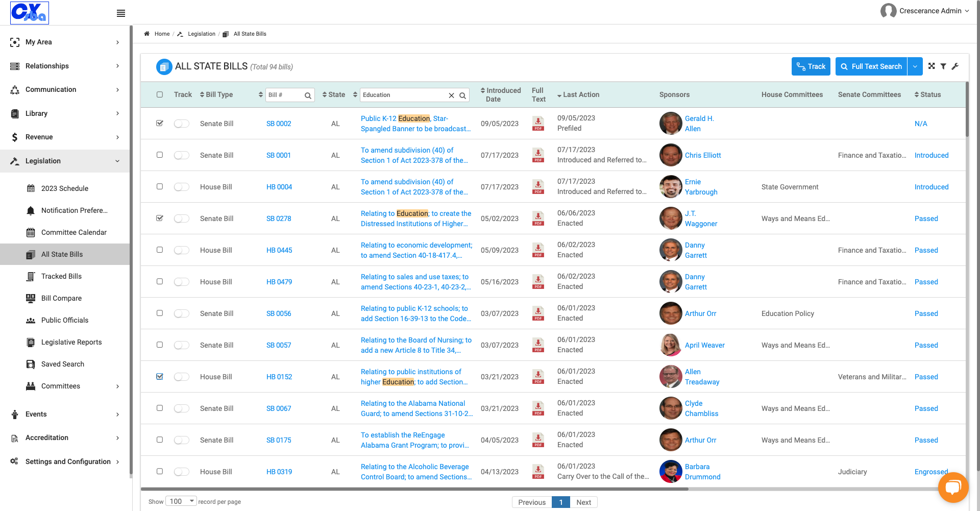Uncheck the SB 0002 row checkbox
This screenshot has width=980, height=511.
160,123
